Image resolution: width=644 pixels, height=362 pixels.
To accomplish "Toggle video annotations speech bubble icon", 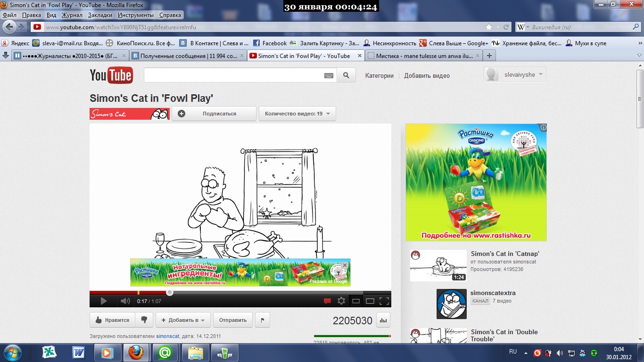I will pyautogui.click(x=327, y=301).
